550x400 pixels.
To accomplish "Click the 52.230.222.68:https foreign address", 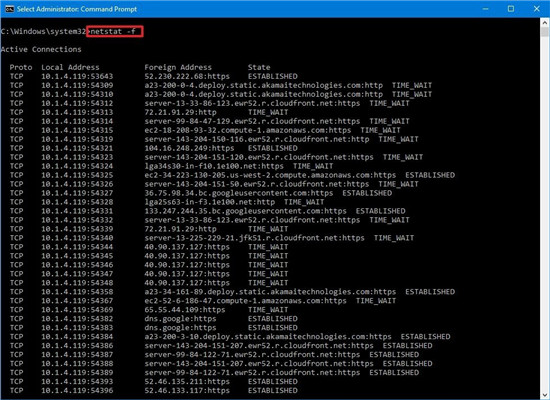I will click(187, 76).
